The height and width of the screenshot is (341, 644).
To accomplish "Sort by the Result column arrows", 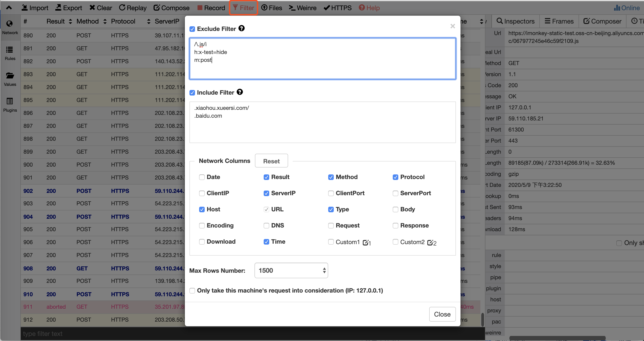I will tap(70, 21).
